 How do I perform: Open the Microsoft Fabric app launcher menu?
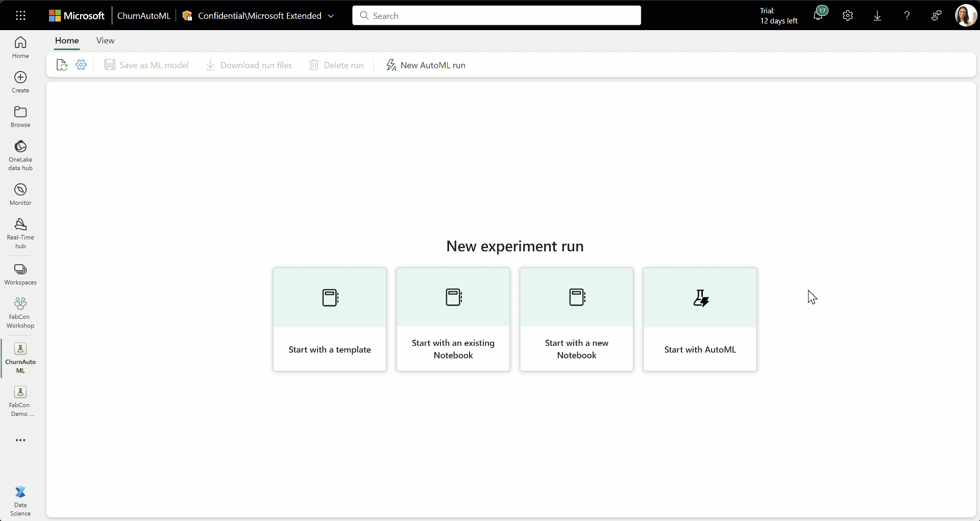coord(20,15)
